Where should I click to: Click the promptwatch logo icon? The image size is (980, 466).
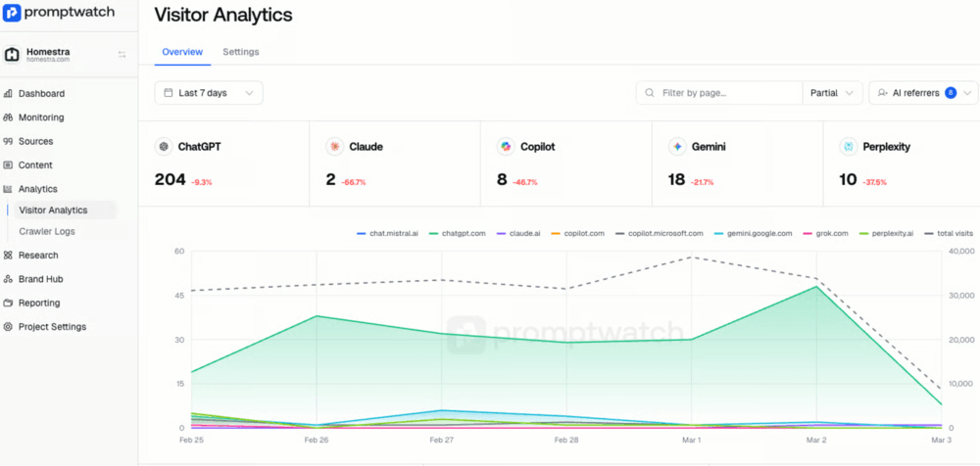coord(12,13)
